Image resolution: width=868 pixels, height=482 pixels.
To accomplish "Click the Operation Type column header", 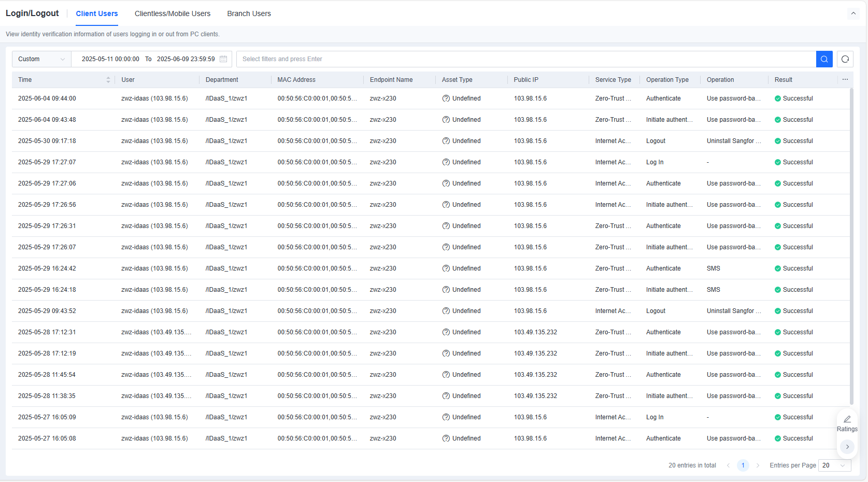I will pyautogui.click(x=667, y=80).
